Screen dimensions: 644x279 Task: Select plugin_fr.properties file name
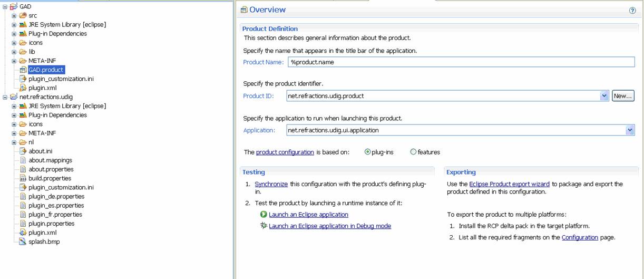(x=55, y=215)
